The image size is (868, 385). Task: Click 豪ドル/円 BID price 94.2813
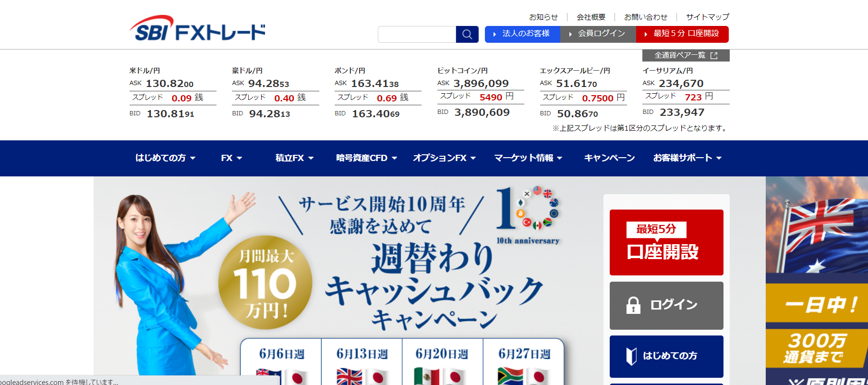tap(269, 114)
